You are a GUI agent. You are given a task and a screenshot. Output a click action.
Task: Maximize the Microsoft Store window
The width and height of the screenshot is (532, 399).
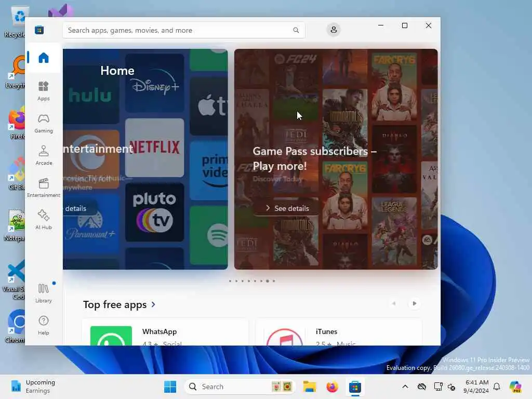pos(404,25)
